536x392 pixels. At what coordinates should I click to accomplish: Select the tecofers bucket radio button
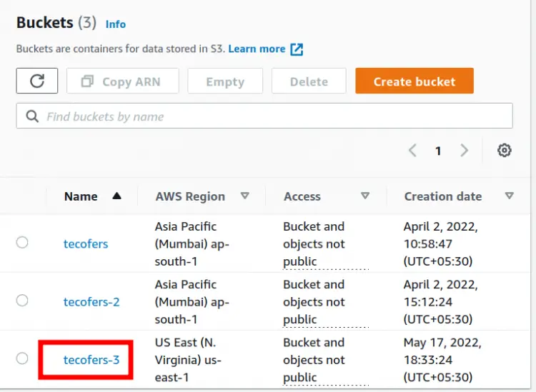(22, 243)
